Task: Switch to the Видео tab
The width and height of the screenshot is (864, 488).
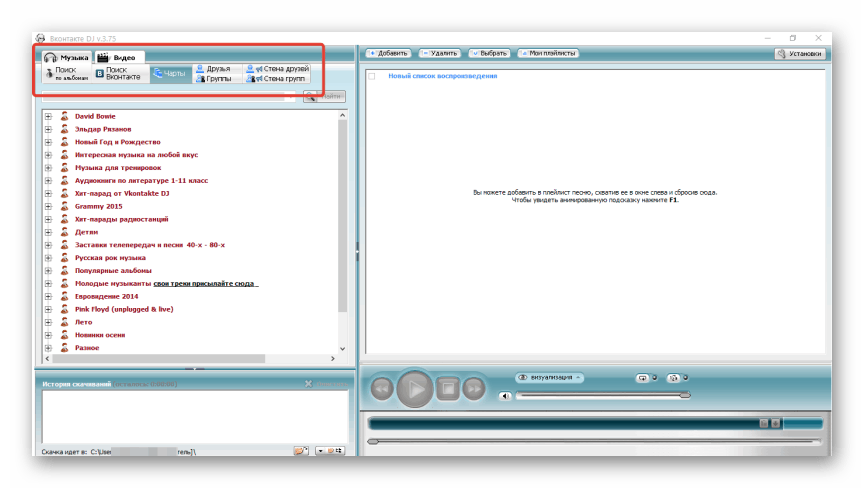Action: pyautogui.click(x=118, y=57)
